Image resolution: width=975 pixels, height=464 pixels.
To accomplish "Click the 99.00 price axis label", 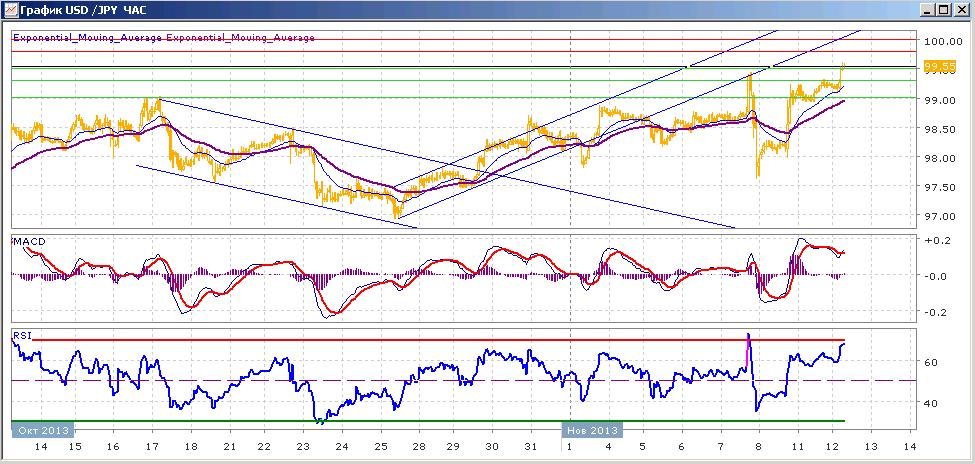I will pyautogui.click(x=940, y=100).
